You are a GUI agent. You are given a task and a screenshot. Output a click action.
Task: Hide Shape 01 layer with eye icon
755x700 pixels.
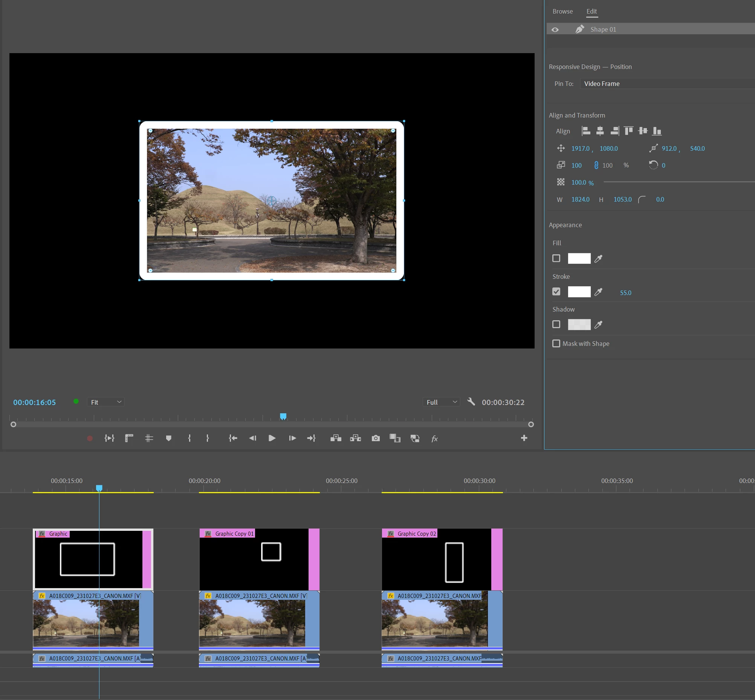555,29
